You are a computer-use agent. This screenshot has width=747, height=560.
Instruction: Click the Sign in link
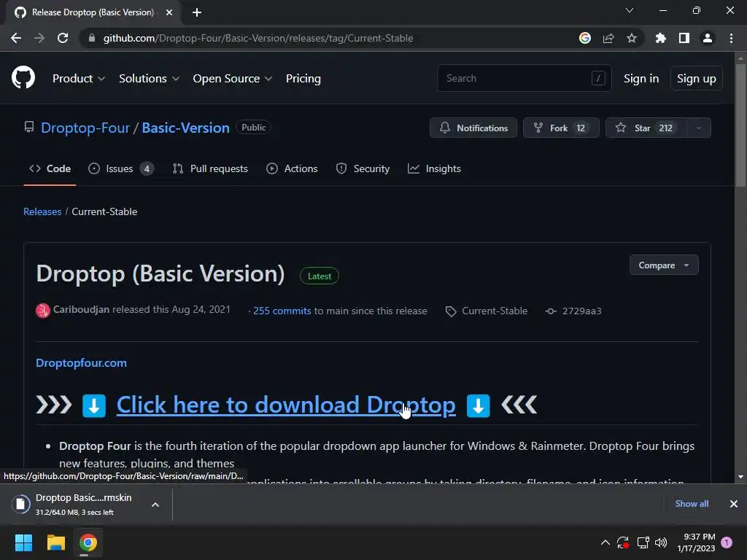[641, 78]
